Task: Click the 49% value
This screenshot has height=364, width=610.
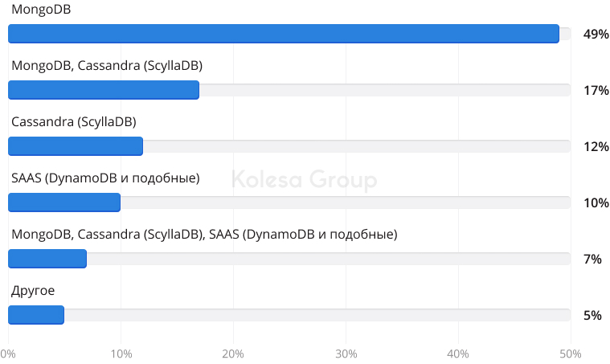Action: point(596,34)
